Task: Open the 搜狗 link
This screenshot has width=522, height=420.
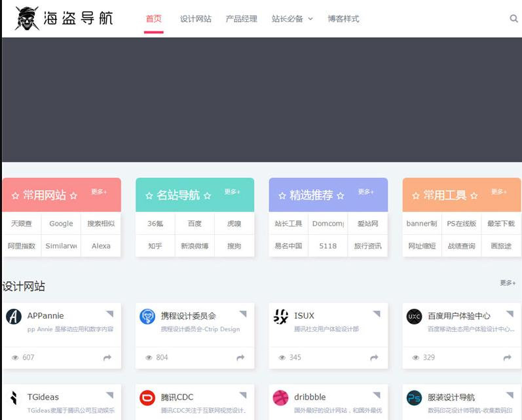Action: pyautogui.click(x=234, y=246)
